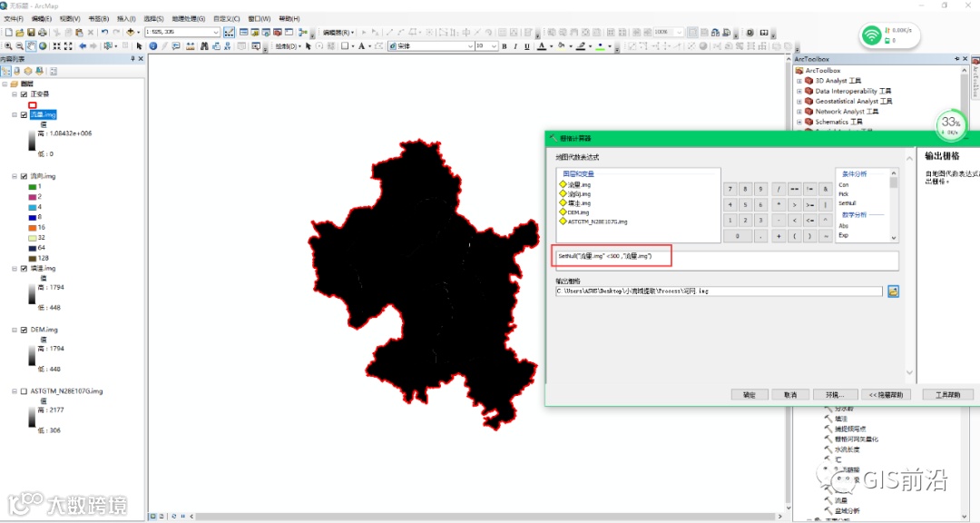Choose the Select Elements arrow tool
Screen dimensions: 980x523
[140, 46]
